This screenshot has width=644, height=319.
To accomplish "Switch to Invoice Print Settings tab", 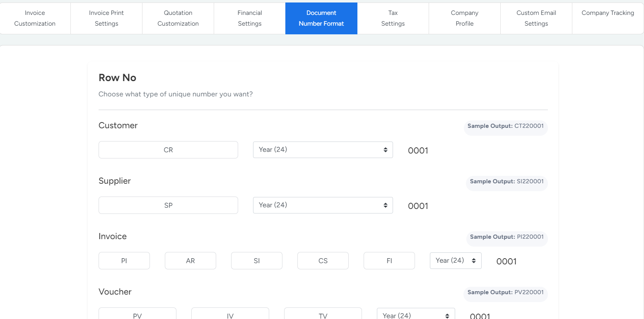I will coord(106,18).
